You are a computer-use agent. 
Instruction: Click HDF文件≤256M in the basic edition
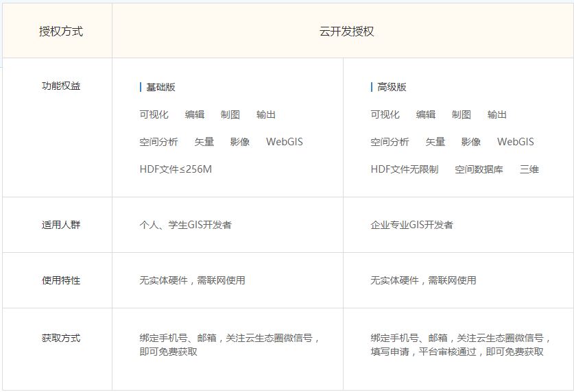tap(176, 169)
